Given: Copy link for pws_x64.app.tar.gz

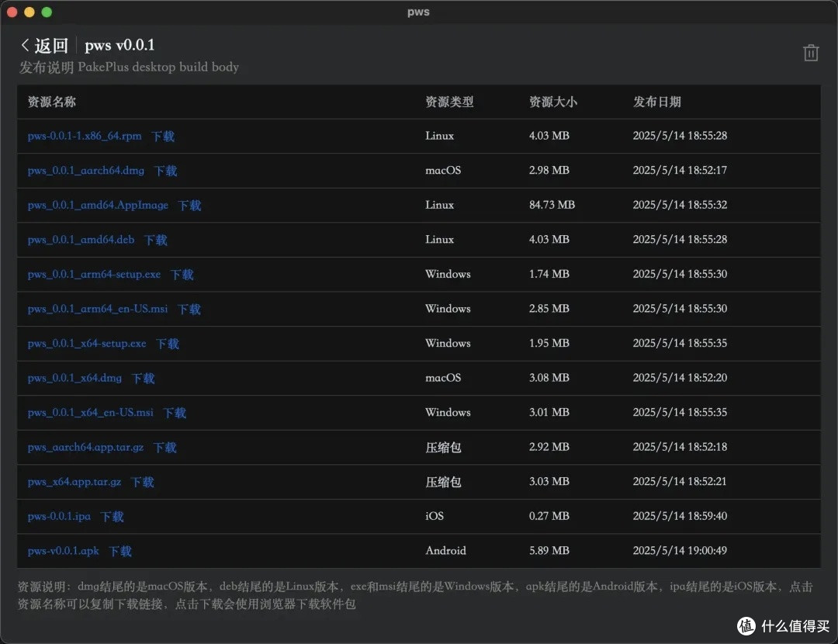Looking at the screenshot, I should (74, 482).
